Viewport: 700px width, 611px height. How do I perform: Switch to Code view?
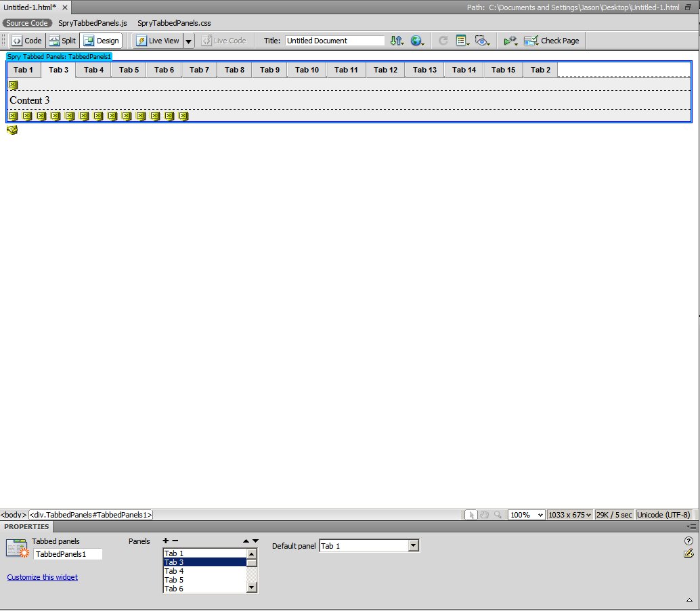tap(26, 41)
